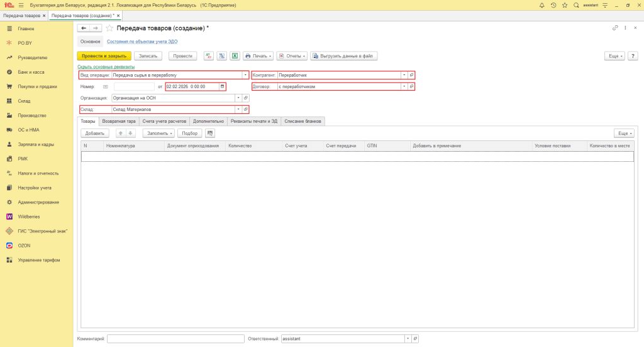
Task: Click the open icon next to Контрагент field
Action: pos(411,75)
